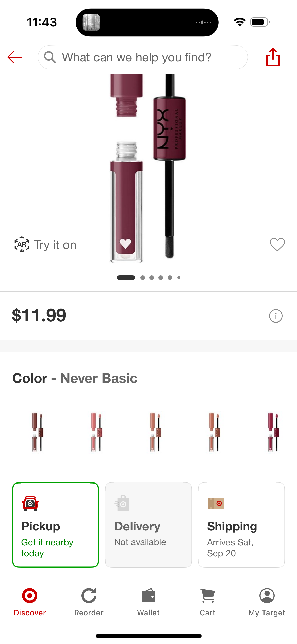Screen dimensions: 297x644
Task: Show price details info icon
Action: [x=276, y=316]
